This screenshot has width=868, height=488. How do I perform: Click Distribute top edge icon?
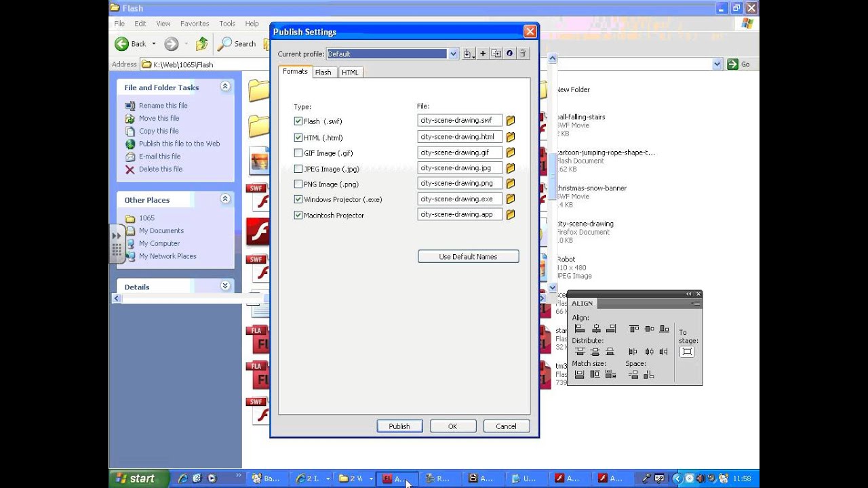point(580,352)
